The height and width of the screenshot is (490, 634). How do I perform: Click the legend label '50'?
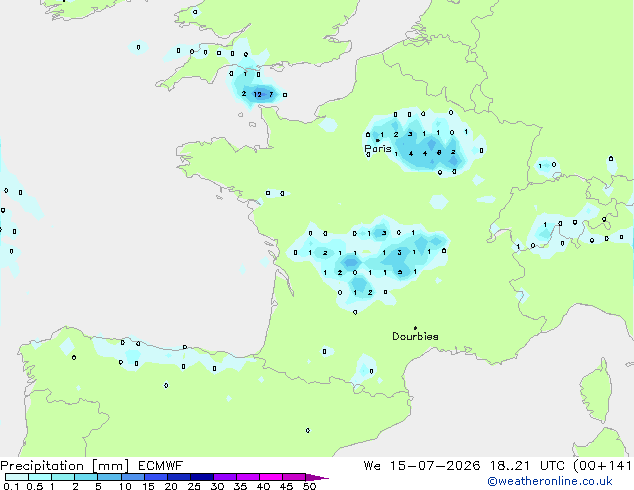[x=309, y=486]
